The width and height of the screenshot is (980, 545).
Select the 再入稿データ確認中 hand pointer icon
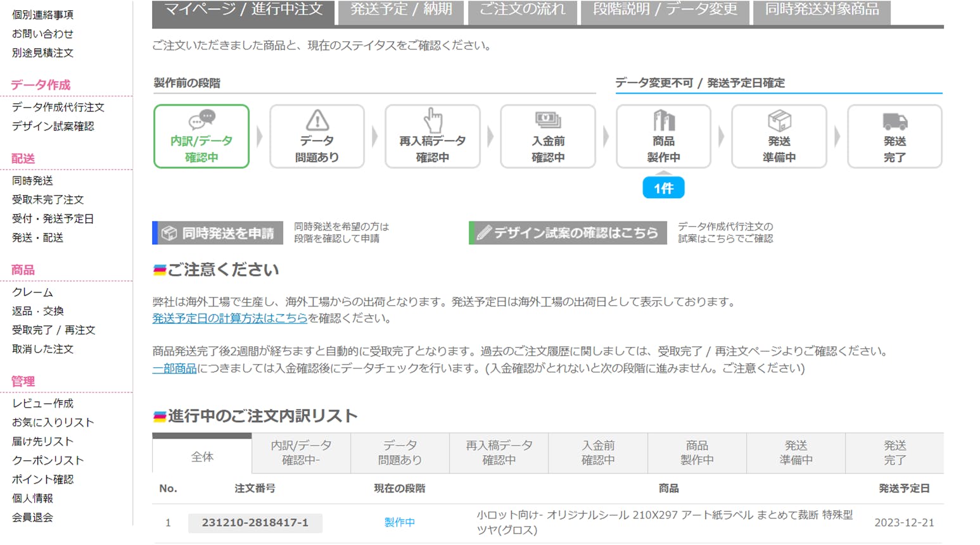[433, 120]
